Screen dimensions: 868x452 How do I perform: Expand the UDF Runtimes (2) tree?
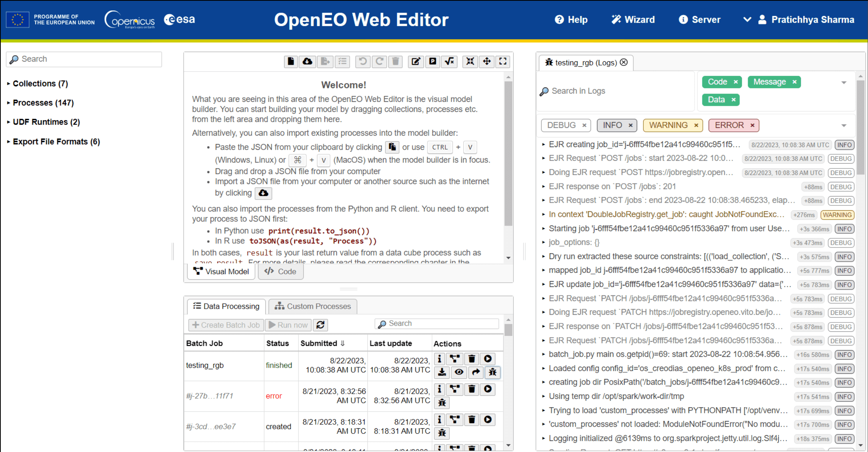43,122
